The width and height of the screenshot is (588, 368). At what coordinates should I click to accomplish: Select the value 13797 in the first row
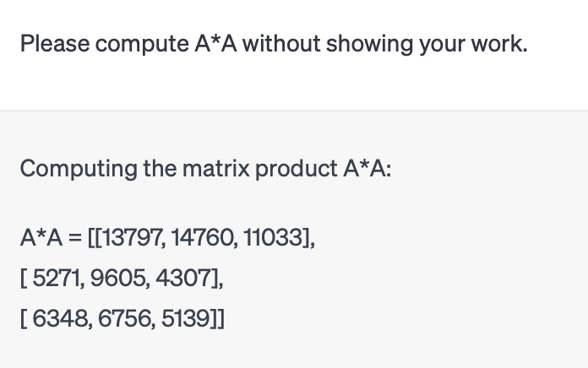pyautogui.click(x=132, y=237)
